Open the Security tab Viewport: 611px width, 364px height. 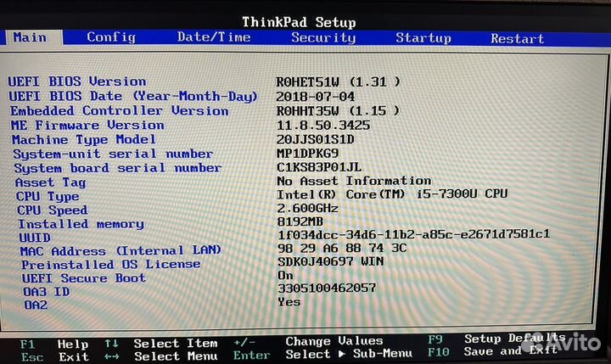[323, 38]
